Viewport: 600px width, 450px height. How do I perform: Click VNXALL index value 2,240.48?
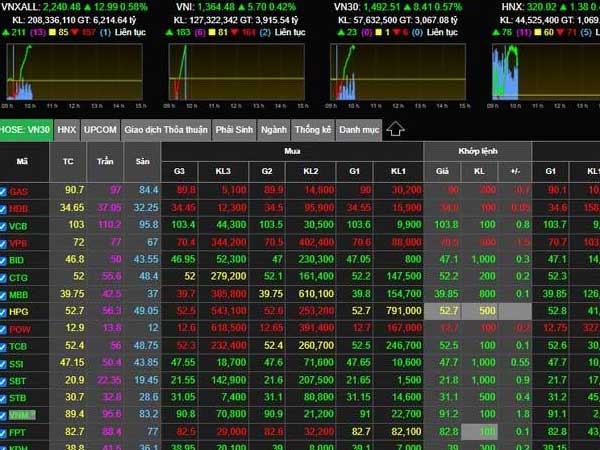[63, 7]
